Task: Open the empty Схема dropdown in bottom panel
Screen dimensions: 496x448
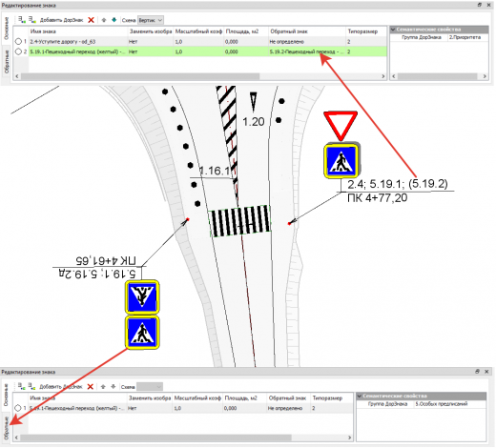Action: pos(150,387)
